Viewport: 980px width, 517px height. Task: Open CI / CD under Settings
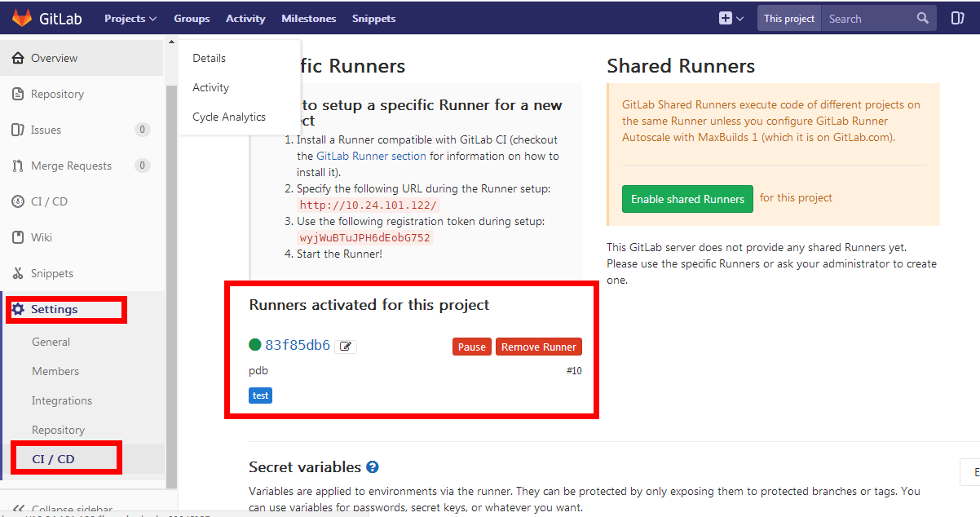coord(53,459)
